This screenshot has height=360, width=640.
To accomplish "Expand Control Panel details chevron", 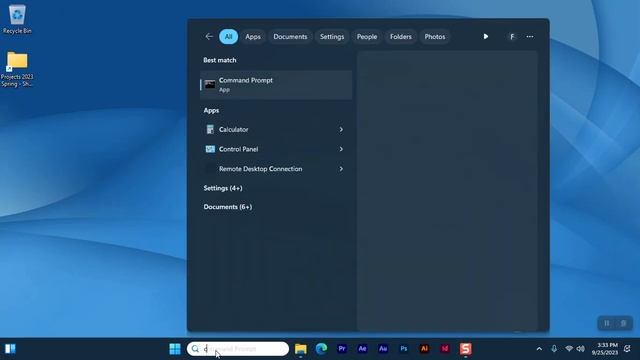I will point(341,149).
